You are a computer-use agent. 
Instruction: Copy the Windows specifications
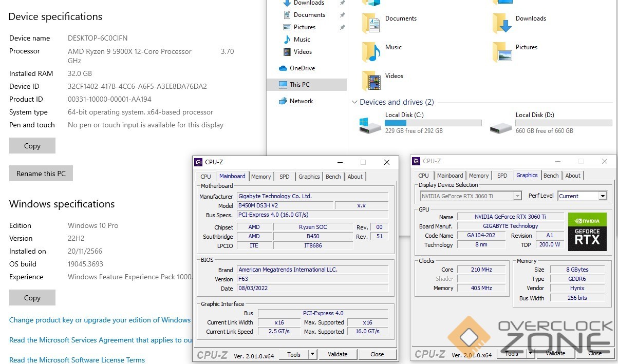32,298
